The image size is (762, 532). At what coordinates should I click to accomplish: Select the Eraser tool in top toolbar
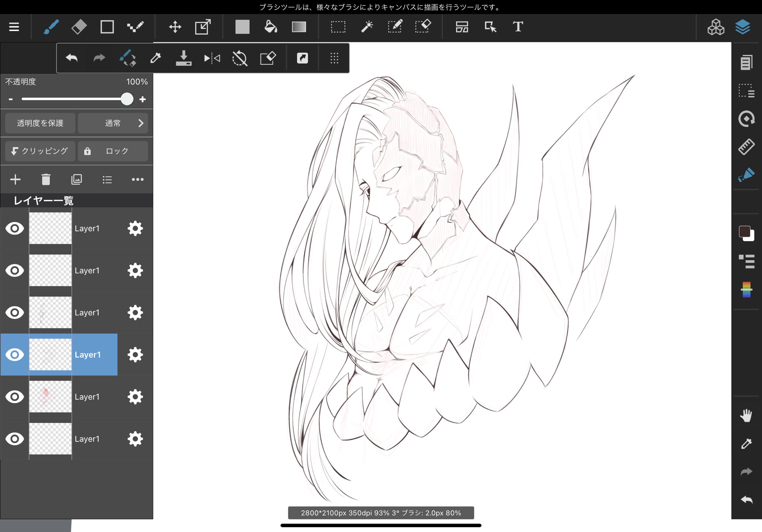pyautogui.click(x=79, y=27)
